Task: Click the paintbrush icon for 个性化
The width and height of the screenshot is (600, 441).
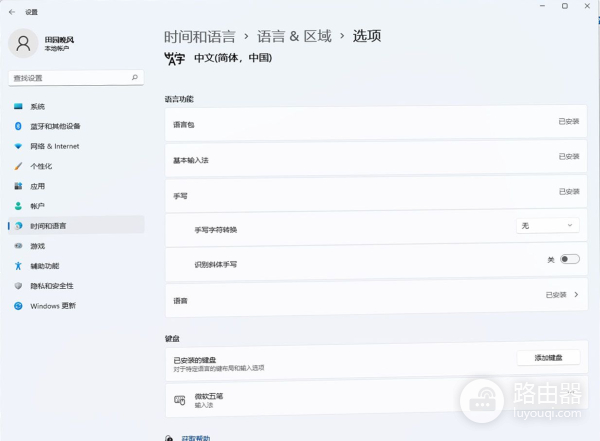Action: click(18, 166)
